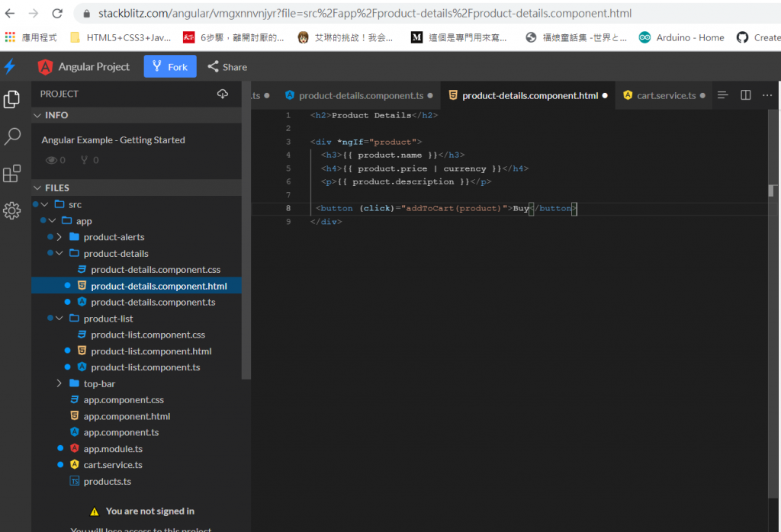This screenshot has height=532, width=781.
Task: Click the browser forward arrow
Action: click(34, 14)
